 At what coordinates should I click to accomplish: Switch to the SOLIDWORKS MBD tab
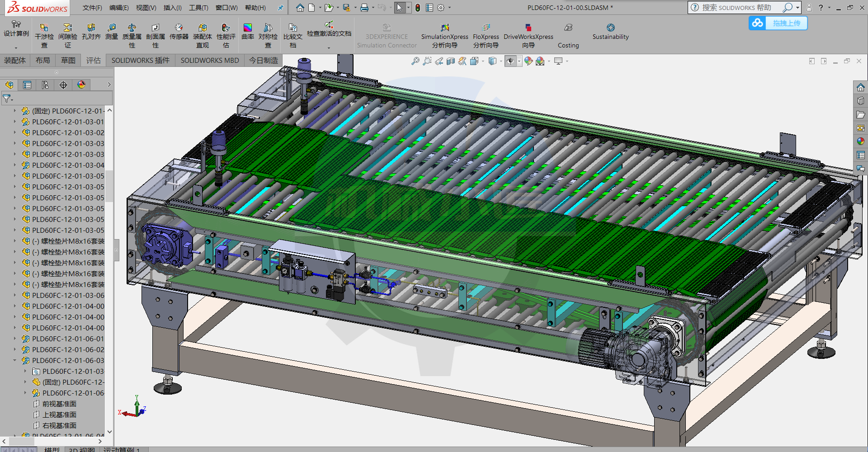pyautogui.click(x=210, y=60)
